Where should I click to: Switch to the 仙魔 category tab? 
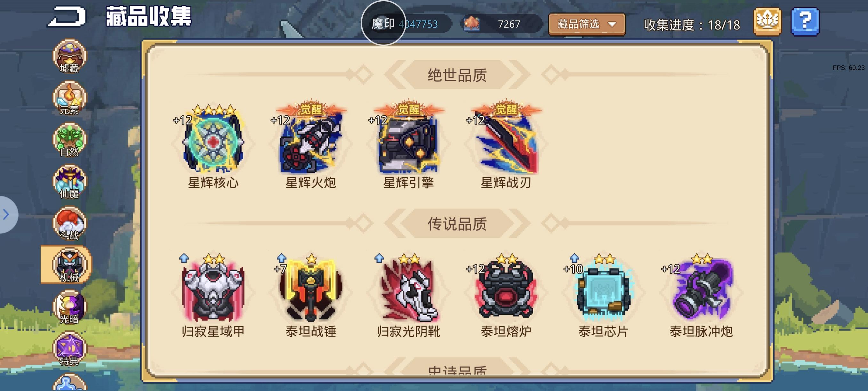69,182
